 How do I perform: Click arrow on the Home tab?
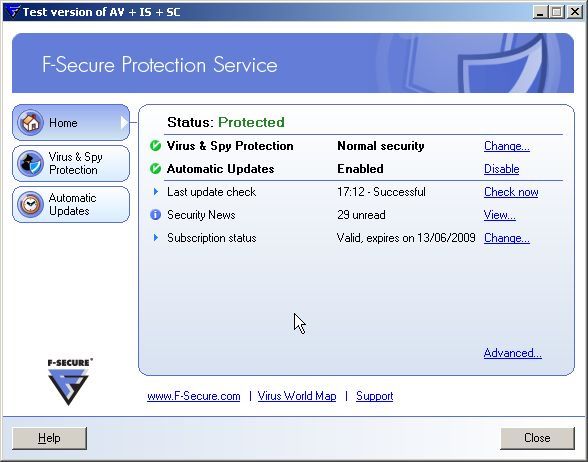click(x=124, y=123)
